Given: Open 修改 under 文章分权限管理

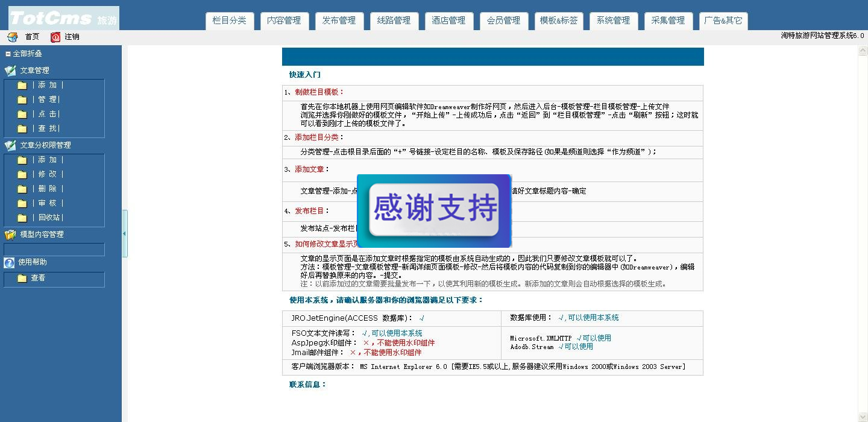Looking at the screenshot, I should 48,174.
